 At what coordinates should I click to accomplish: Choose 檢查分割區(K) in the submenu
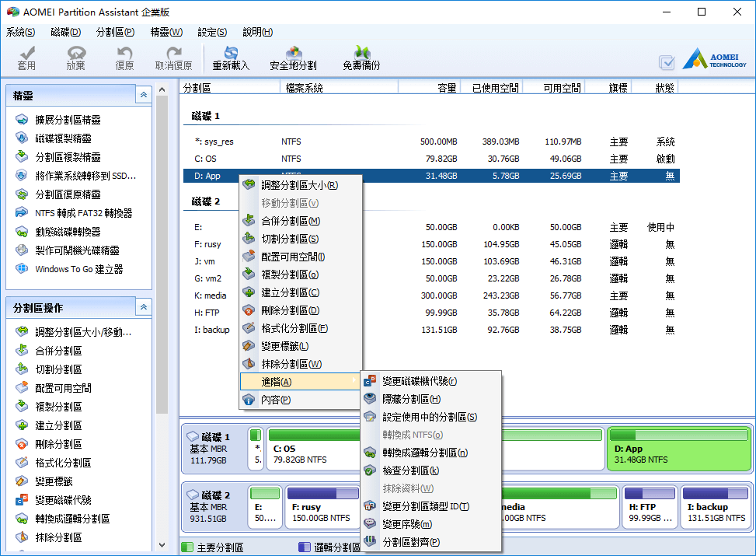[431, 470]
